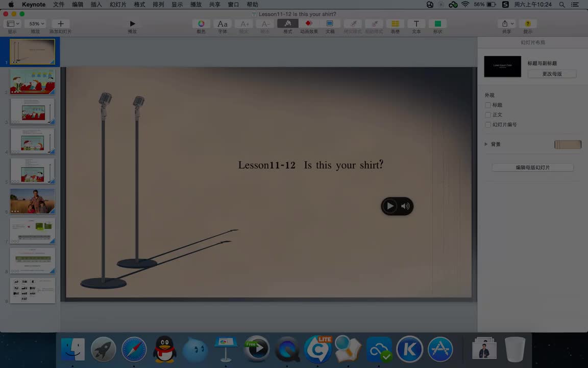
Task: Click the audio speaker volume icon on slide
Action: point(405,206)
